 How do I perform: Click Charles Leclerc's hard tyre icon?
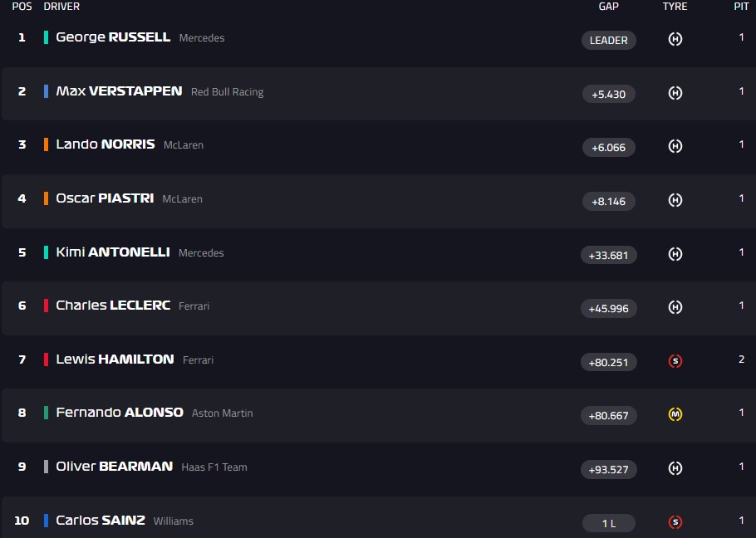click(675, 307)
